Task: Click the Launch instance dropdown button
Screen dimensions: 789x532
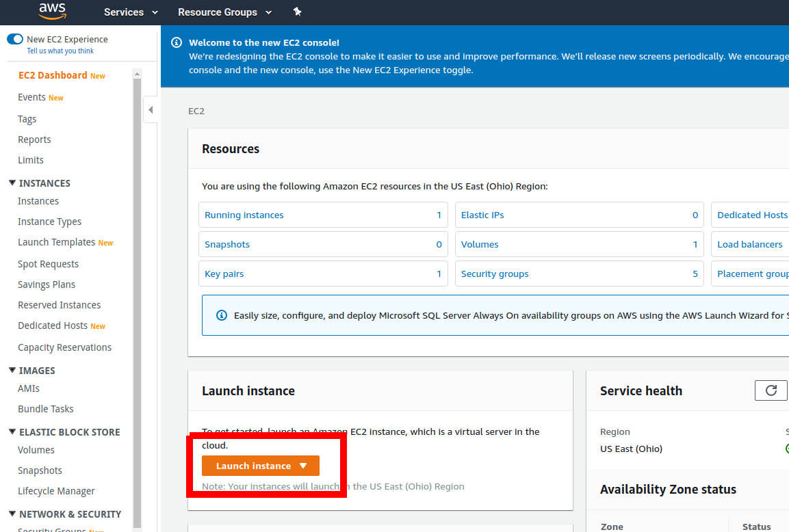Action: click(x=261, y=466)
